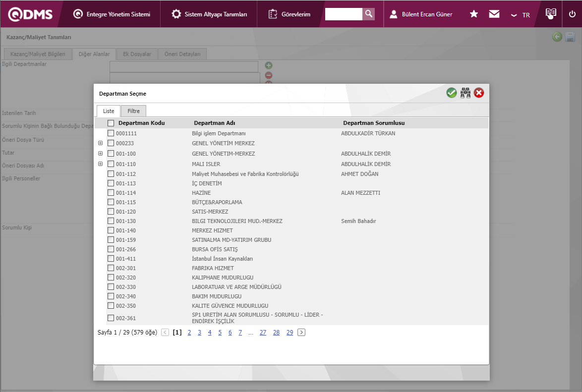Toggle select-all checkbox in Departman Kodu header
The width and height of the screenshot is (582, 392).
pyautogui.click(x=111, y=123)
